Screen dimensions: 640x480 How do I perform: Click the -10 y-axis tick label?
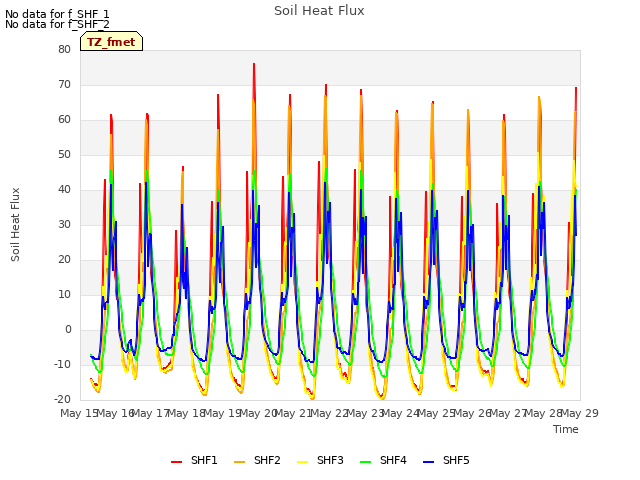pyautogui.click(x=62, y=364)
